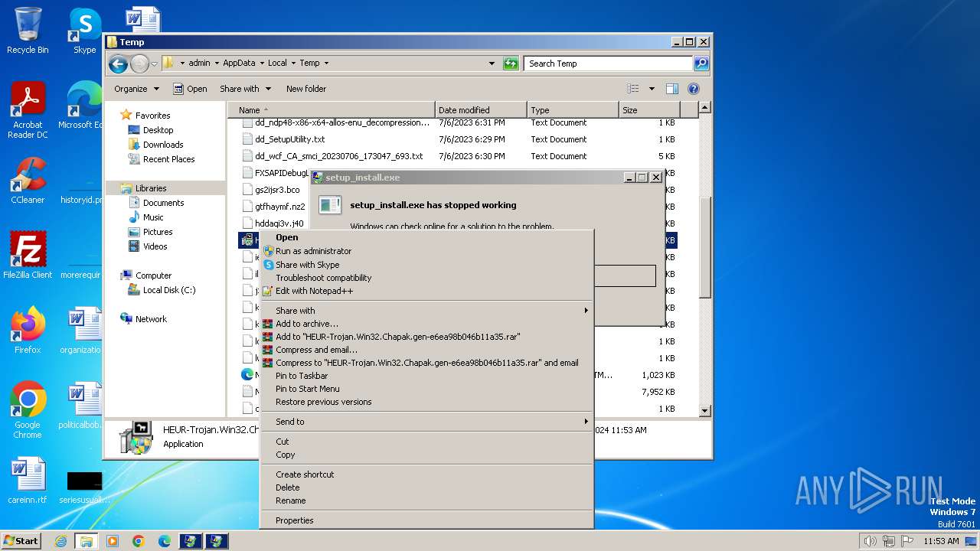Select gs2ijsr3.bco file
Viewport: 980px width, 551px height.
276,190
